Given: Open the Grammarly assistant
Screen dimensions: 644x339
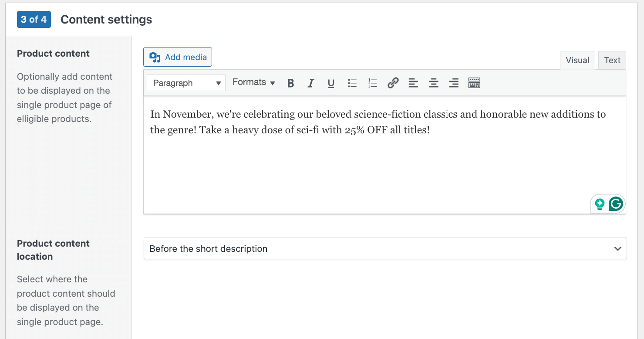Looking at the screenshot, I should [616, 203].
